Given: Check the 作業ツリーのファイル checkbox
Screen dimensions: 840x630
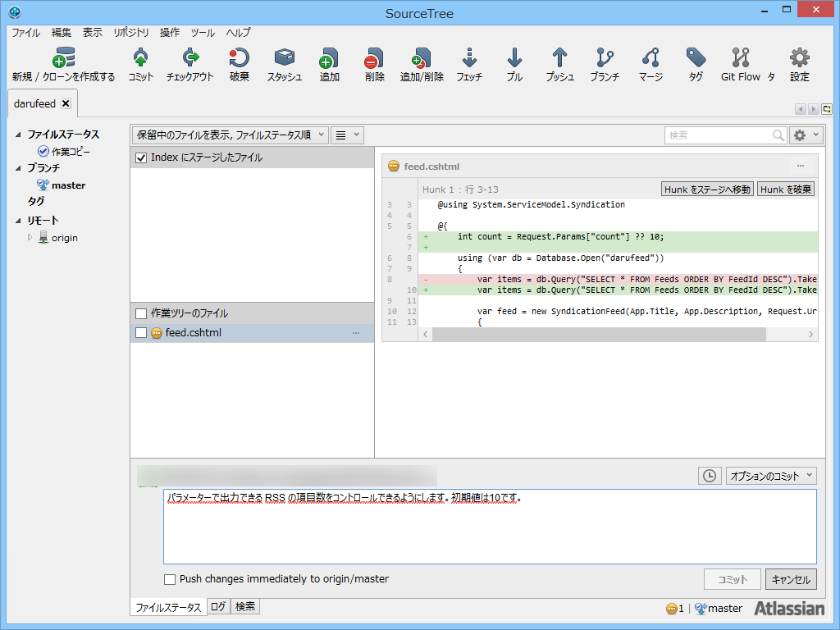Looking at the screenshot, I should pos(141,313).
